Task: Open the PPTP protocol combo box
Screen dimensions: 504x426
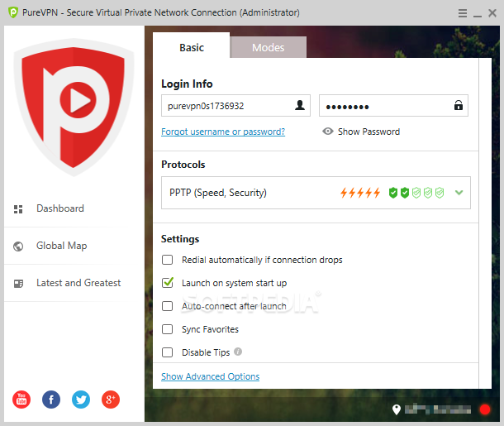Action: [x=316, y=193]
